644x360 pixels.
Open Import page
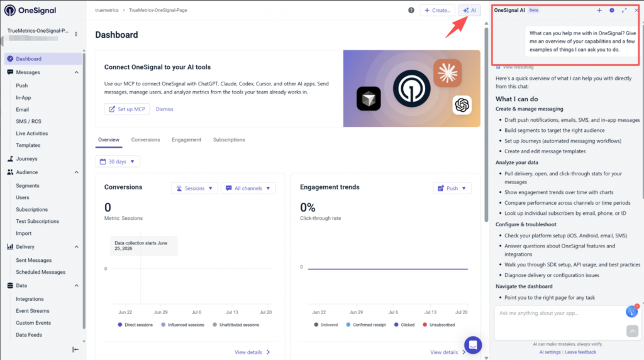click(x=23, y=233)
